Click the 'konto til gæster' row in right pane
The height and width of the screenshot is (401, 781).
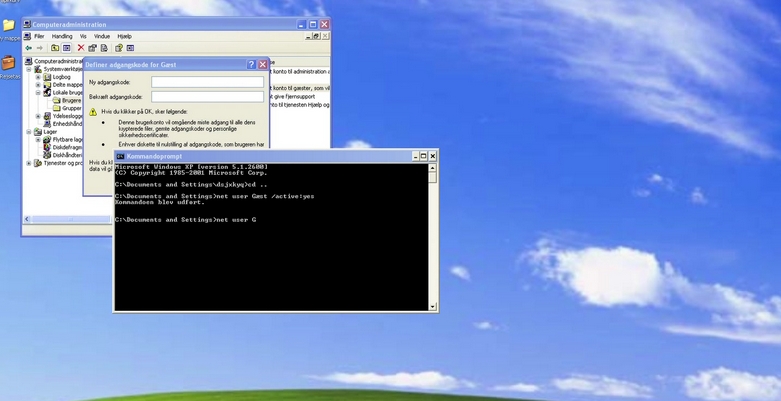[x=300, y=88]
